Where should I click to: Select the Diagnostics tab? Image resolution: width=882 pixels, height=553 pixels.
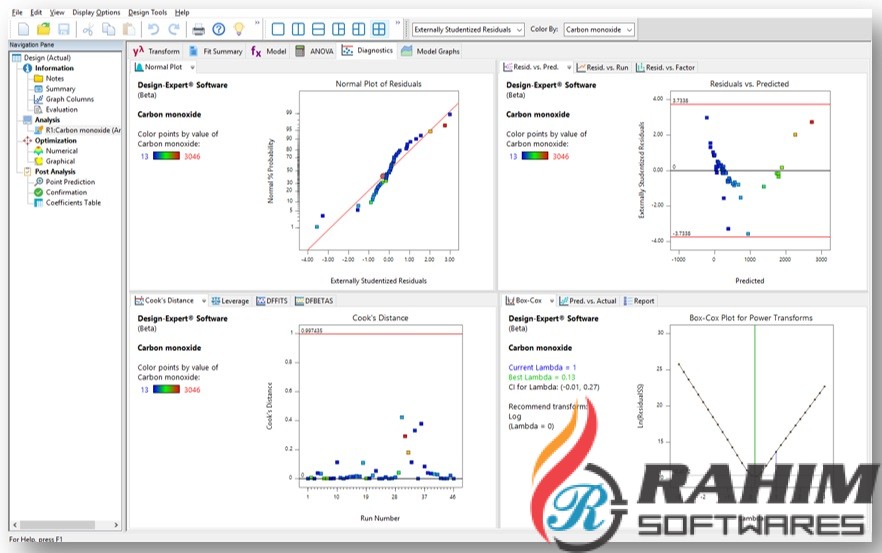click(x=367, y=51)
